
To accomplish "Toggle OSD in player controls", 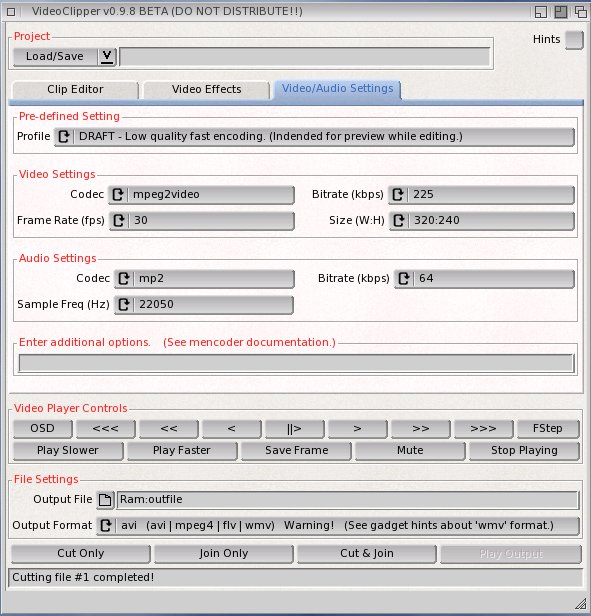I will pyautogui.click(x=42, y=429).
